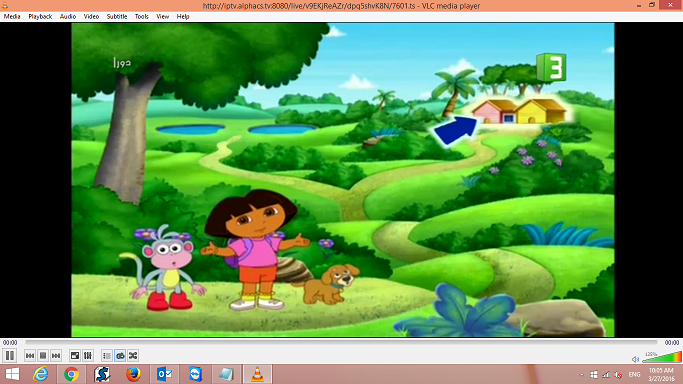Skip to next media item
This screenshot has width=683, height=384.
pos(56,356)
